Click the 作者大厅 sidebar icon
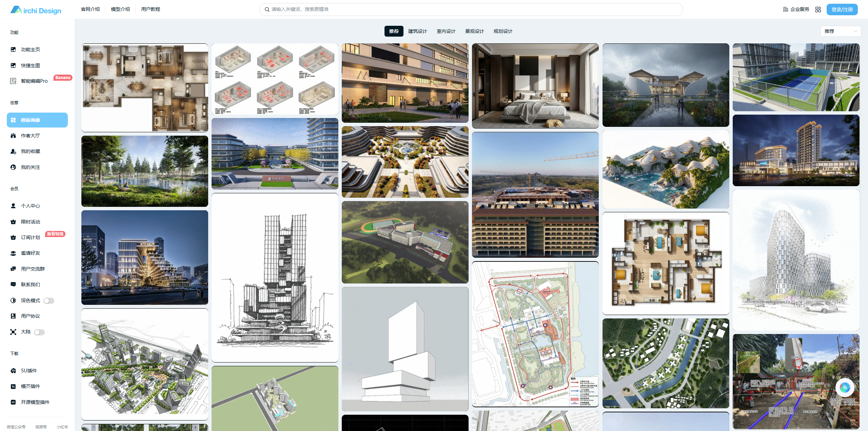 [13, 136]
